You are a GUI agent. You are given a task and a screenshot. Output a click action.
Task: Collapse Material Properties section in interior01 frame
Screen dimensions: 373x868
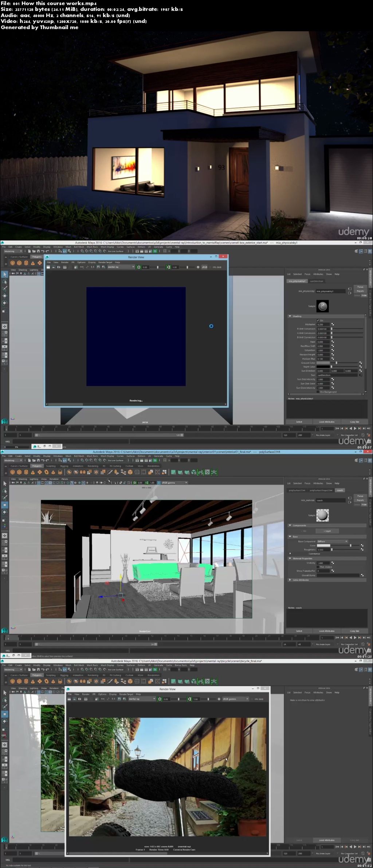[x=290, y=558]
